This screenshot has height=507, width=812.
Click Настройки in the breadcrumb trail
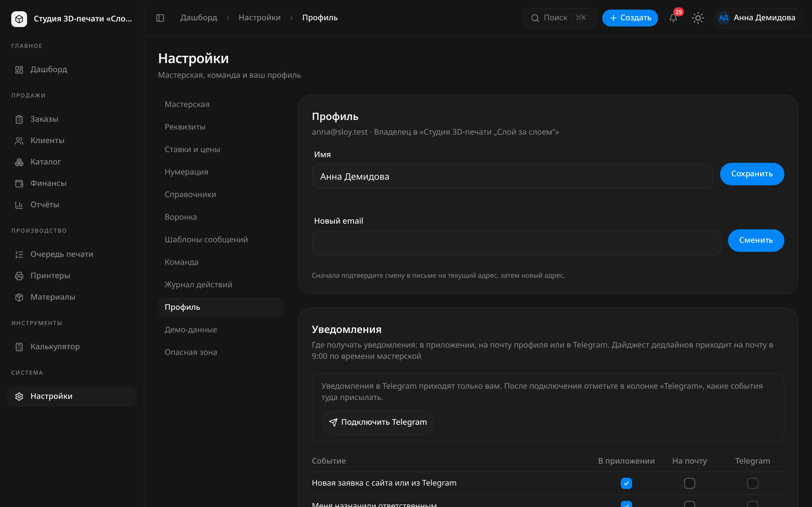click(x=259, y=17)
